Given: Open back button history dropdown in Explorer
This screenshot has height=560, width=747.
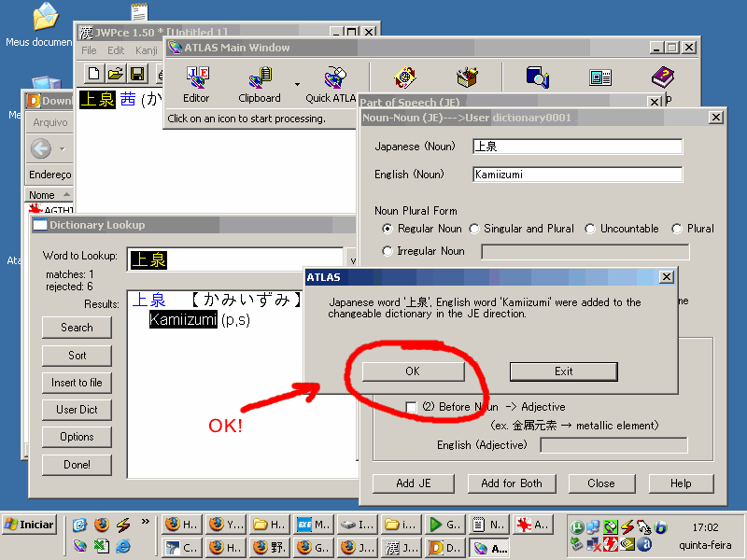Looking at the screenshot, I should 63,149.
